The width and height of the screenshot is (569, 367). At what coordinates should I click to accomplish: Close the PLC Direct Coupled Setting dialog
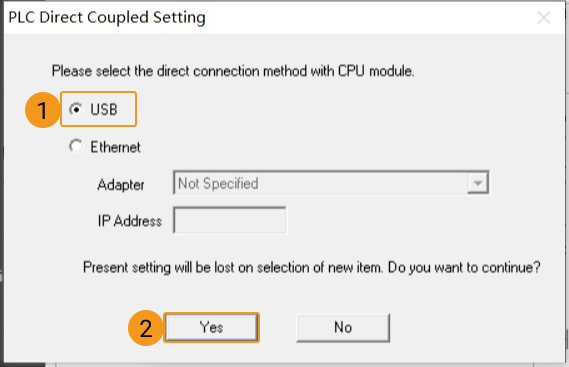[544, 17]
